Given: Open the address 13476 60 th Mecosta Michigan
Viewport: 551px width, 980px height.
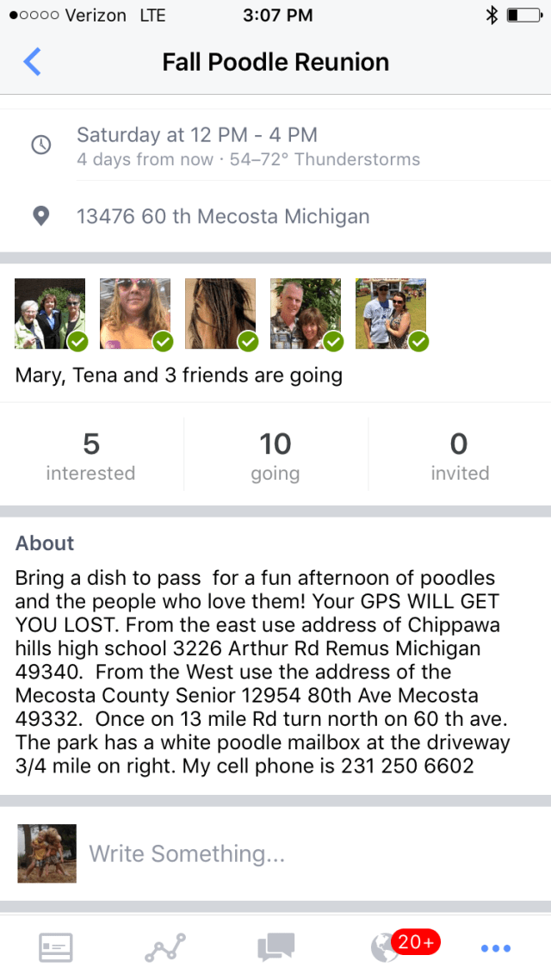Looking at the screenshot, I should click(x=223, y=216).
